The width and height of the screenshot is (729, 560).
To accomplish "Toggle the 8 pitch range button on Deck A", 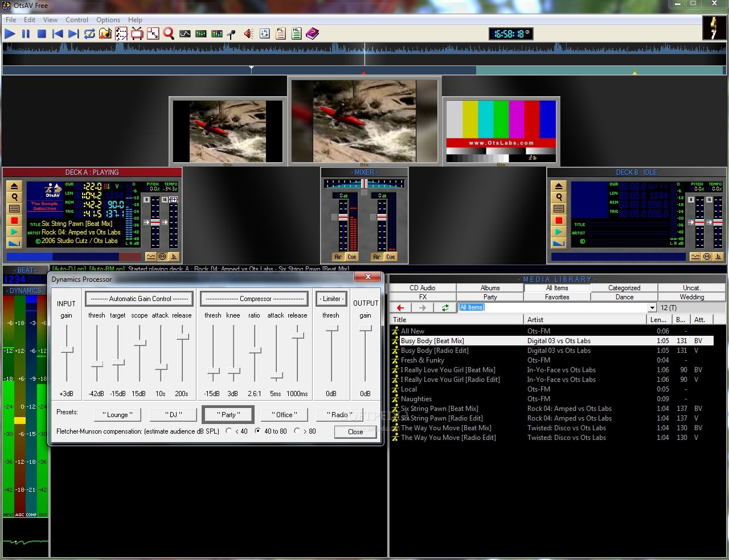I will [146, 200].
